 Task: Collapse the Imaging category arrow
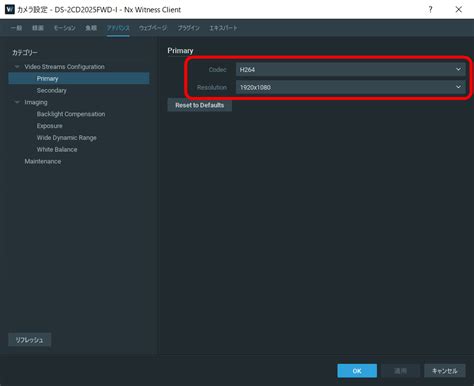17,102
